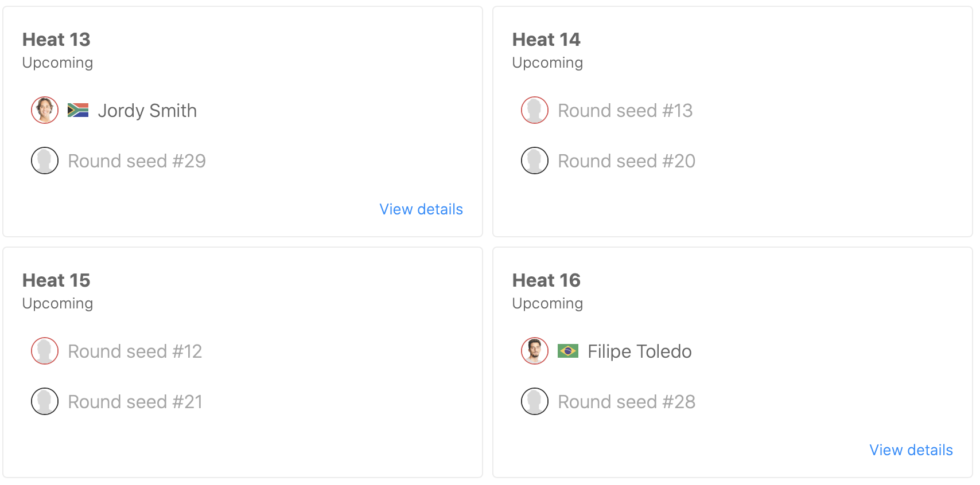Viewport: 980px width, 485px height.
Task: Select the Jordy Smith name
Action: click(147, 111)
